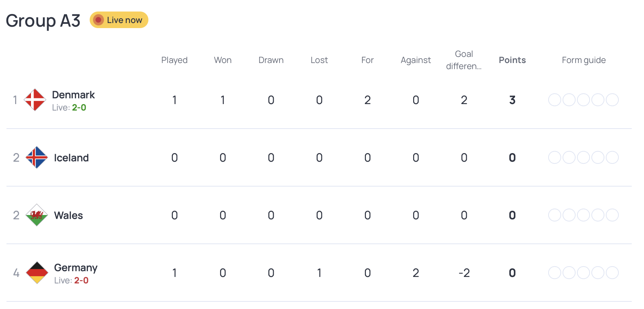Open the Wales team link
The height and width of the screenshot is (309, 644).
click(x=68, y=215)
